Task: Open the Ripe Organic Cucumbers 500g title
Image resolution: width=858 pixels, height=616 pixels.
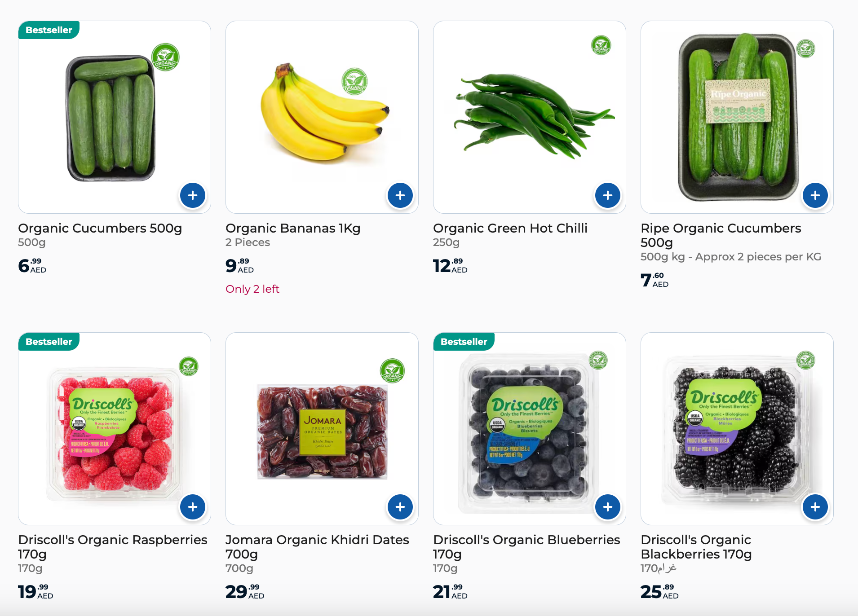Action: 721,235
